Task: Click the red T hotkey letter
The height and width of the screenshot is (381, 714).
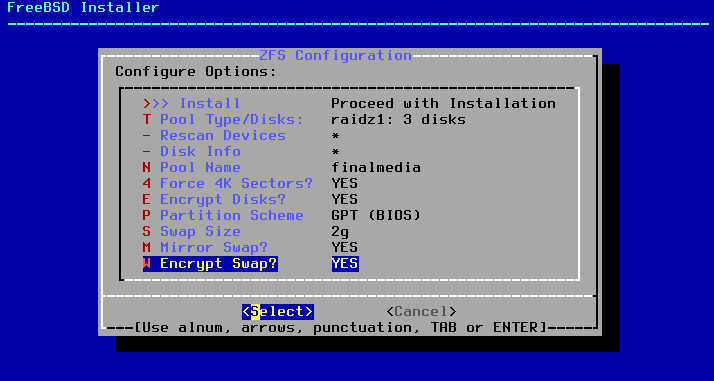Action: 147,120
